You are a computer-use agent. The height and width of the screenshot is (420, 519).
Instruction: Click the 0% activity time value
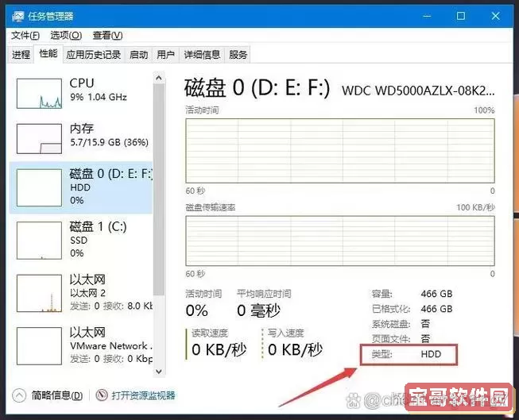tap(197, 310)
